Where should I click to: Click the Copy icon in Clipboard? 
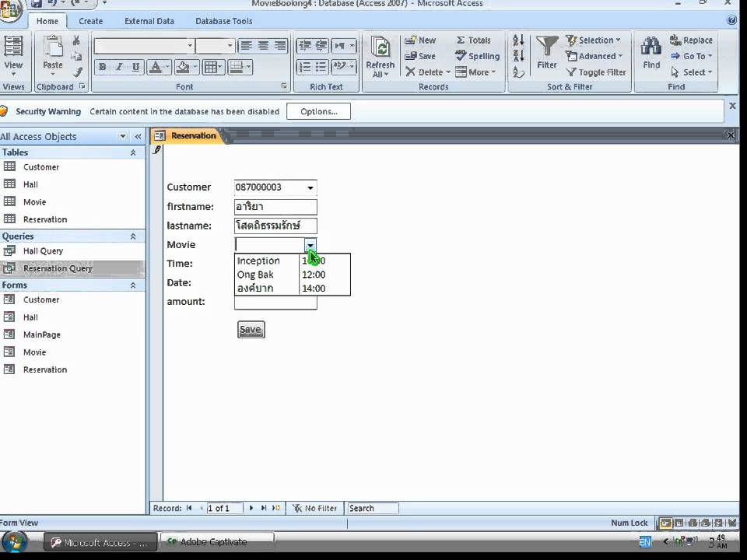(76, 57)
